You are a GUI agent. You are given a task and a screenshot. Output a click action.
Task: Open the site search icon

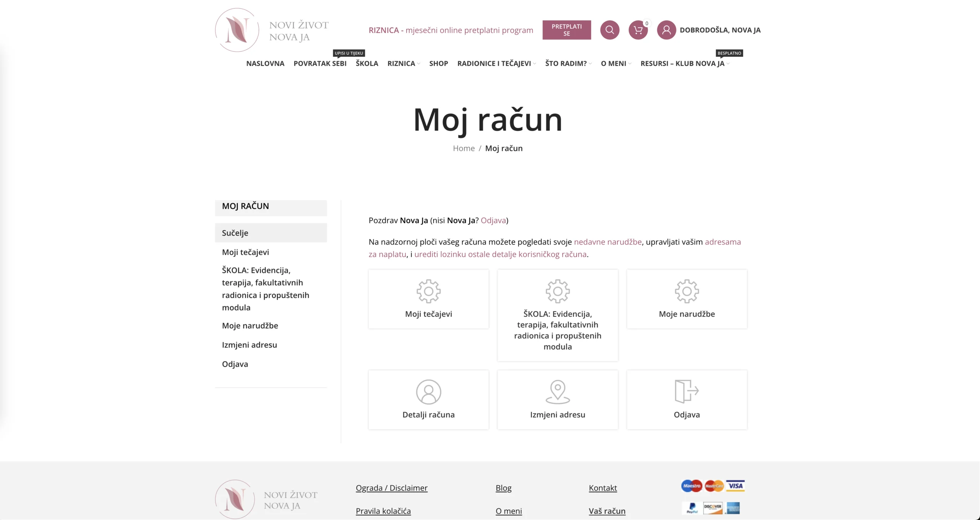click(609, 30)
